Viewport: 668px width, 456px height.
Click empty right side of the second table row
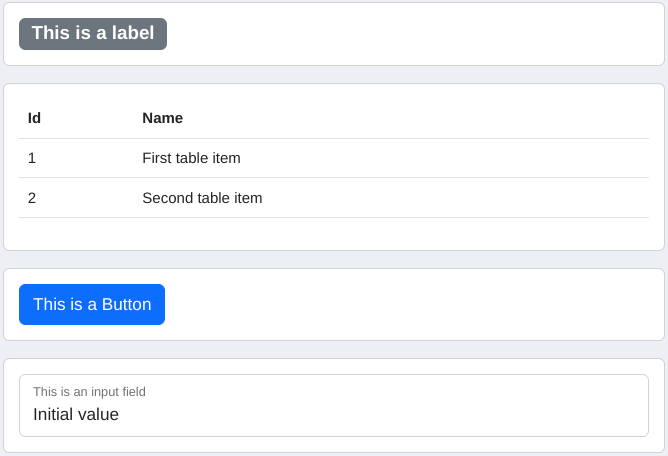coord(500,198)
